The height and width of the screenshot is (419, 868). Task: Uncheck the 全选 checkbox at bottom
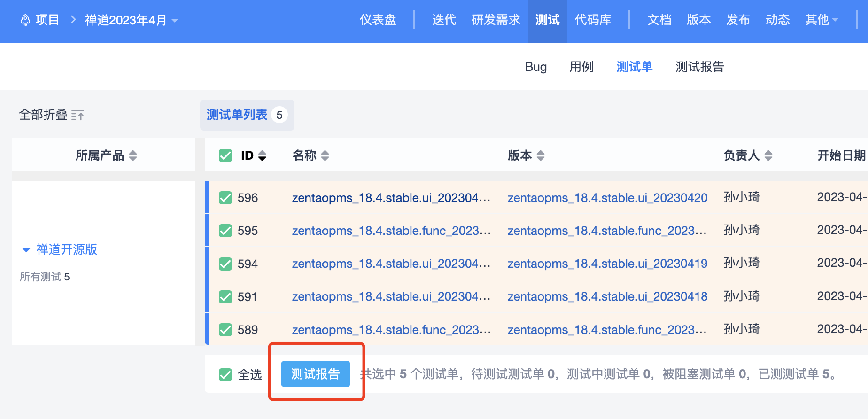(225, 374)
